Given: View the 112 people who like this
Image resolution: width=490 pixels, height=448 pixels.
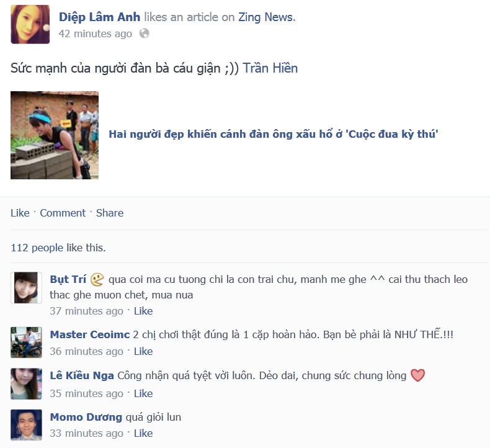Looking at the screenshot, I should (x=37, y=248).
